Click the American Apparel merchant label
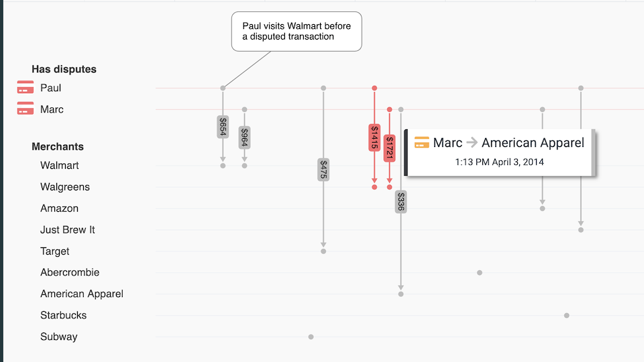Viewport: 644px width, 362px height. (82, 294)
